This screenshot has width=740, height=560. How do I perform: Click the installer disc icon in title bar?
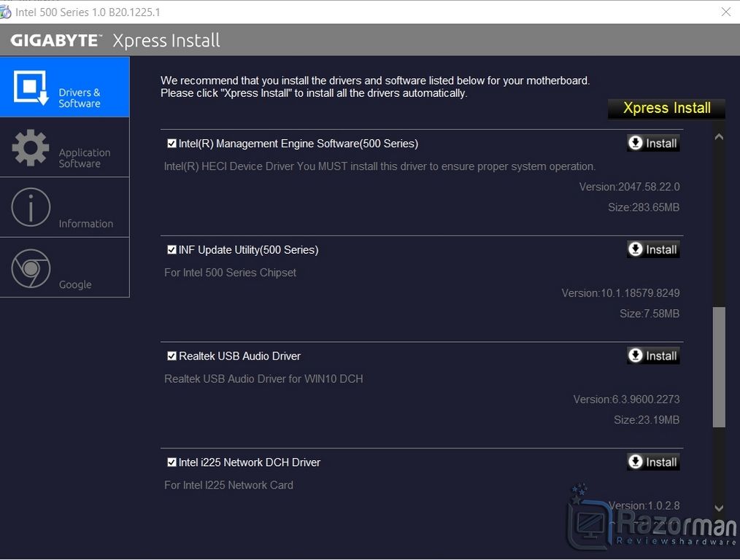[5, 12]
